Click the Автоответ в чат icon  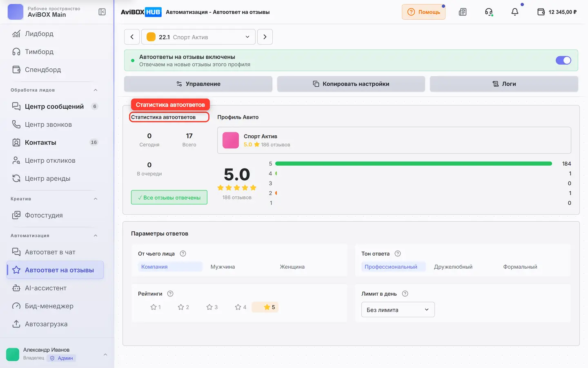[16, 252]
